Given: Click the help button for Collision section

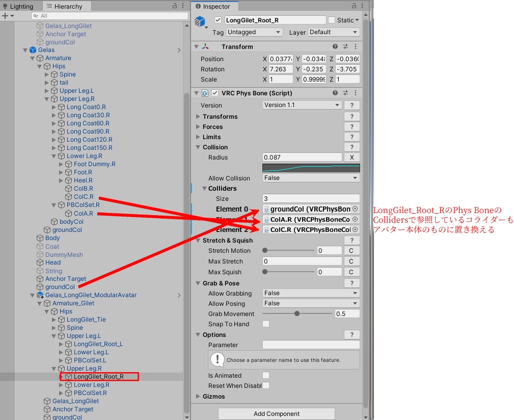Looking at the screenshot, I should tap(351, 147).
